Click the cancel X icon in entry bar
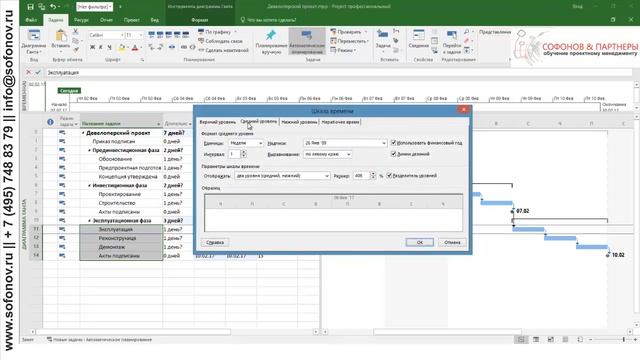 point(29,72)
